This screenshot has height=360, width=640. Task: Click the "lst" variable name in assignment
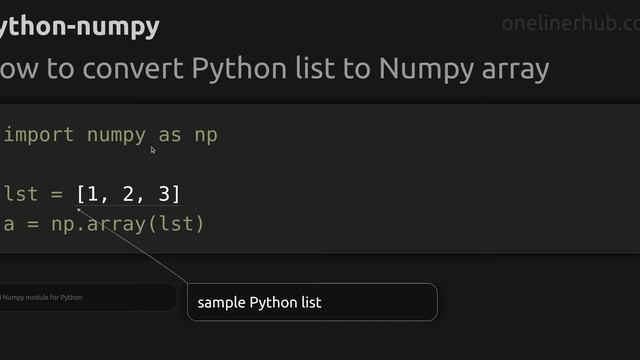pyautogui.click(x=21, y=194)
